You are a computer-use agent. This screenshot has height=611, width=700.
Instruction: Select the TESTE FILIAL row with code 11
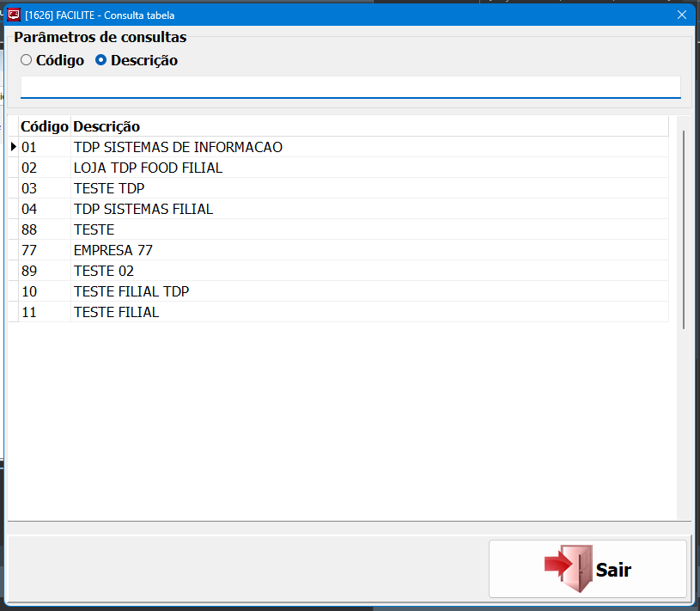[338, 311]
